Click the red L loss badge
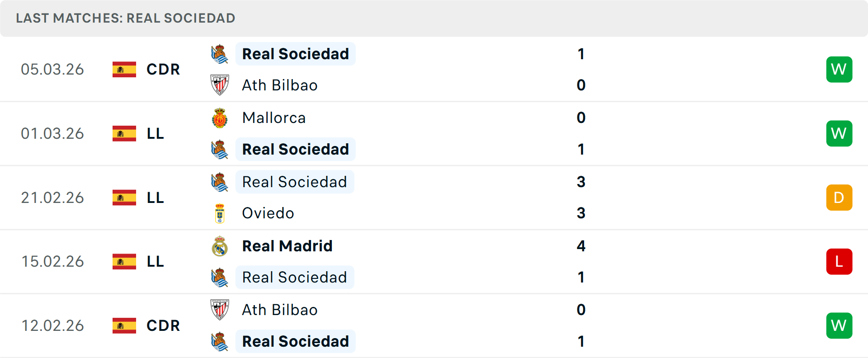The width and height of the screenshot is (868, 358). pyautogui.click(x=839, y=262)
